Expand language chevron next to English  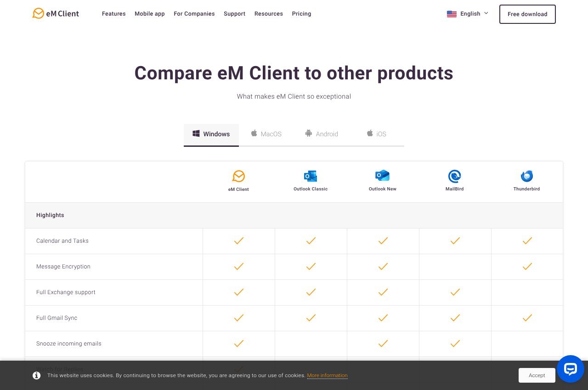pyautogui.click(x=486, y=13)
